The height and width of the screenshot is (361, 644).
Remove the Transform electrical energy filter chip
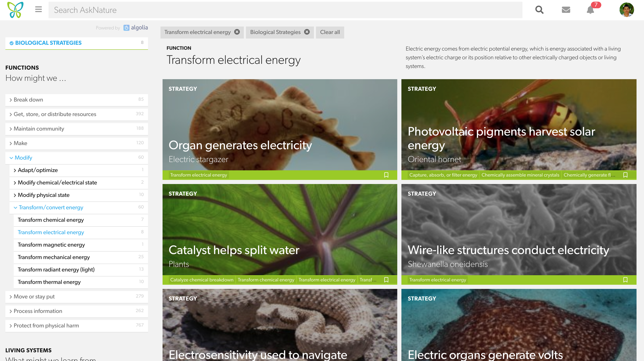pyautogui.click(x=237, y=32)
